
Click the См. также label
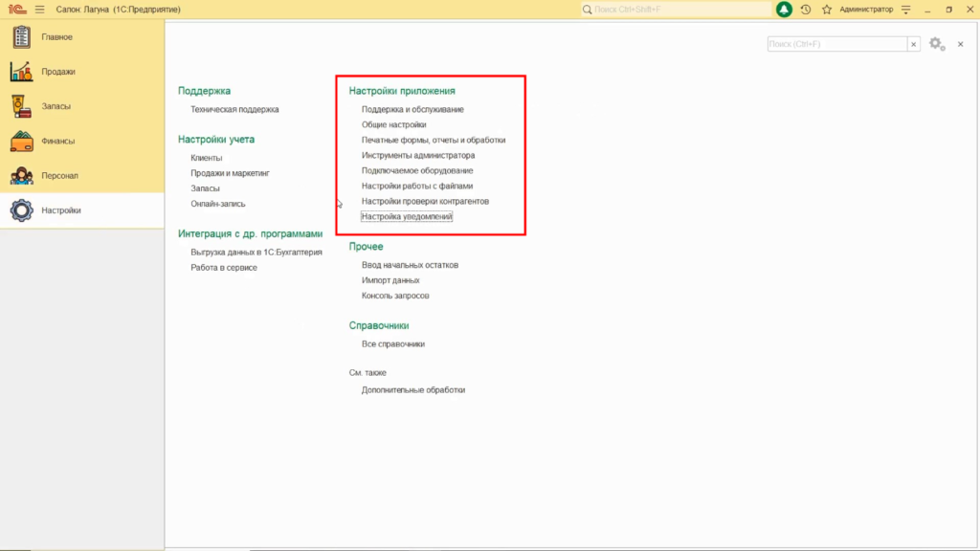click(367, 372)
